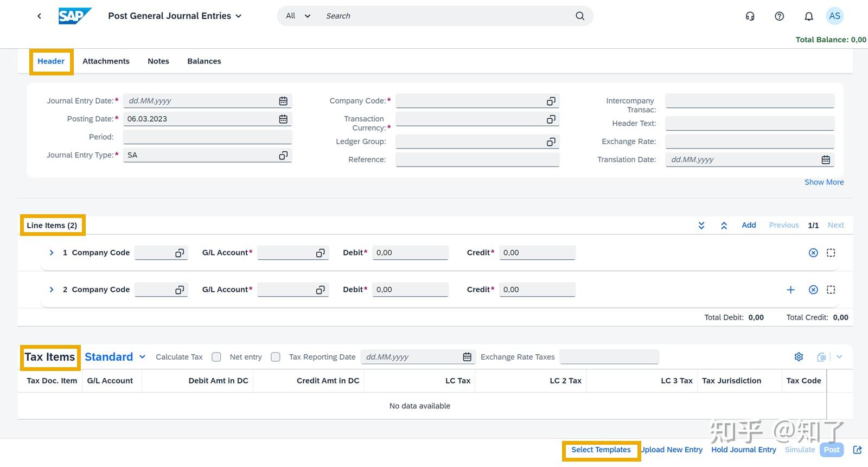Open Company Code value help in header
This screenshot has height=467, width=868.
[551, 101]
